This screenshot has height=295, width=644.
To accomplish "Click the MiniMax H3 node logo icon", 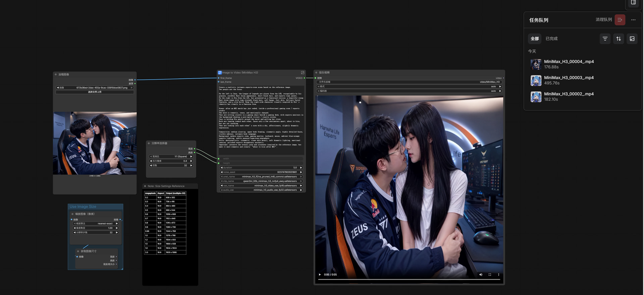I will [x=220, y=72].
